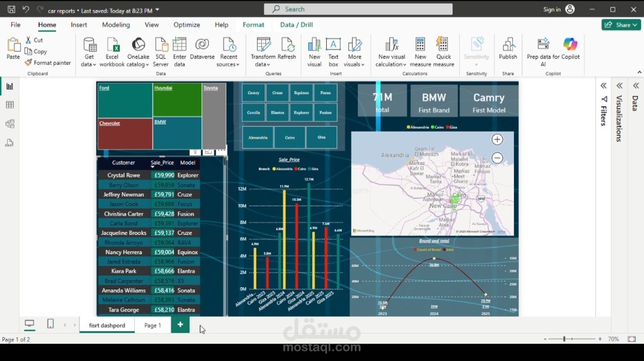Toggle Camry model slicer tile
644x361 pixels.
point(253,93)
